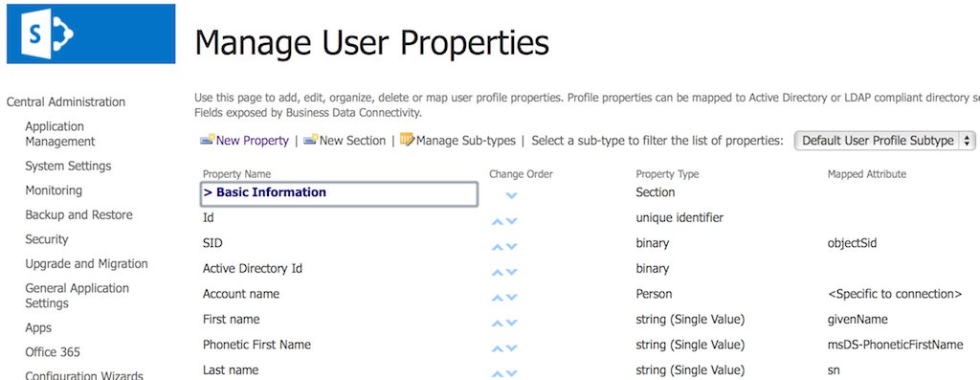Click the New Property link

click(x=253, y=141)
